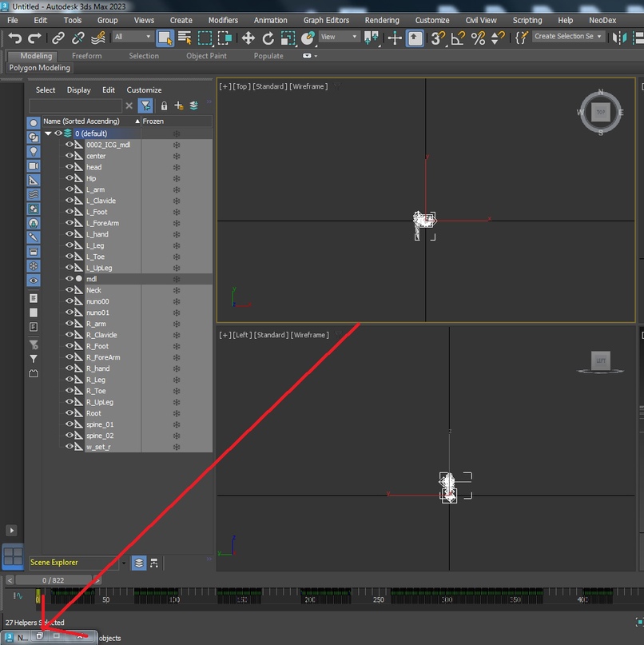Toggle frozen state for L_Foot
Screen dimensions: 644x645
click(x=177, y=212)
